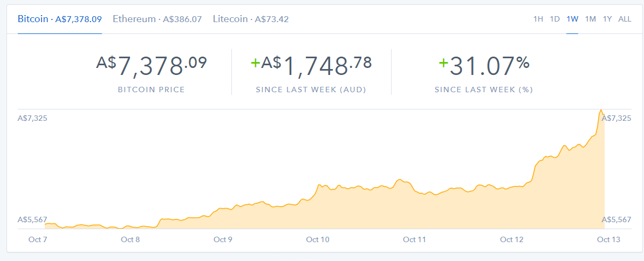Image resolution: width=644 pixels, height=261 pixels.
Task: Select the 1W time range
Action: [572, 19]
